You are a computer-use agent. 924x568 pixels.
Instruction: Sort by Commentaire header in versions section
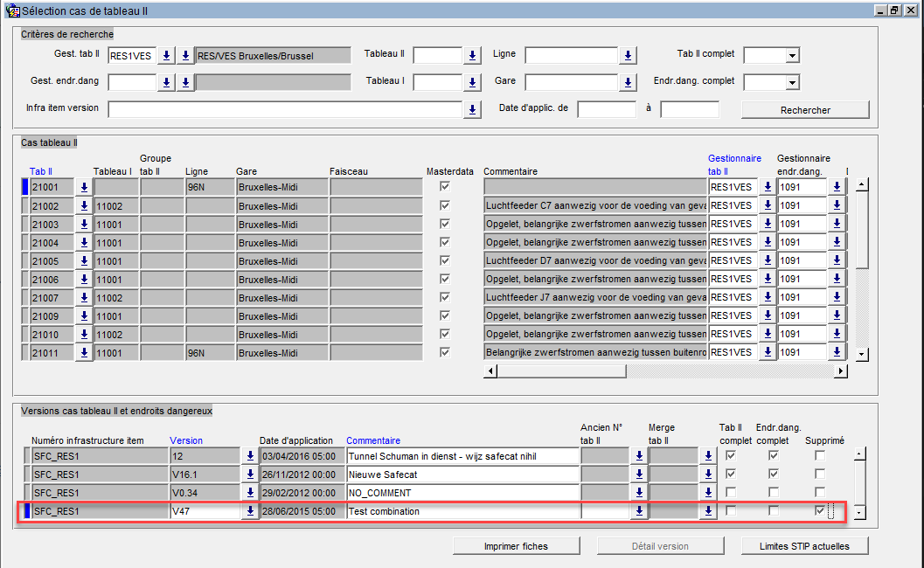(373, 440)
